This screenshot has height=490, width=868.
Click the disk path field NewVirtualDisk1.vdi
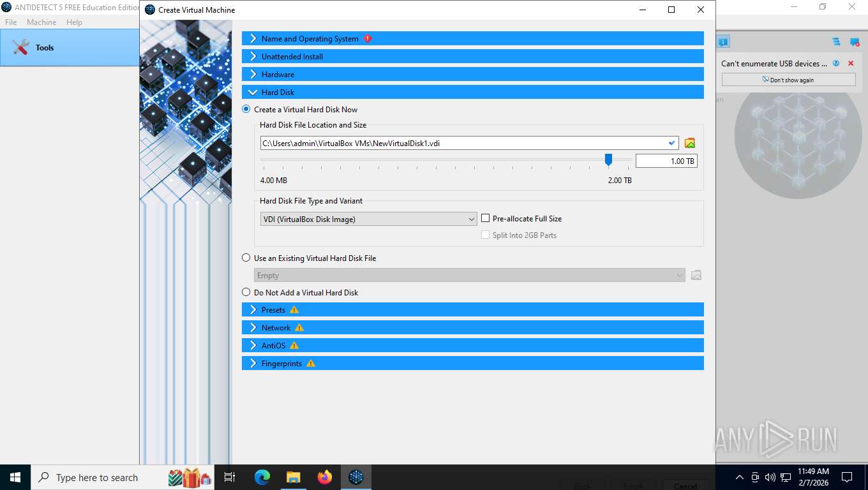coord(469,143)
